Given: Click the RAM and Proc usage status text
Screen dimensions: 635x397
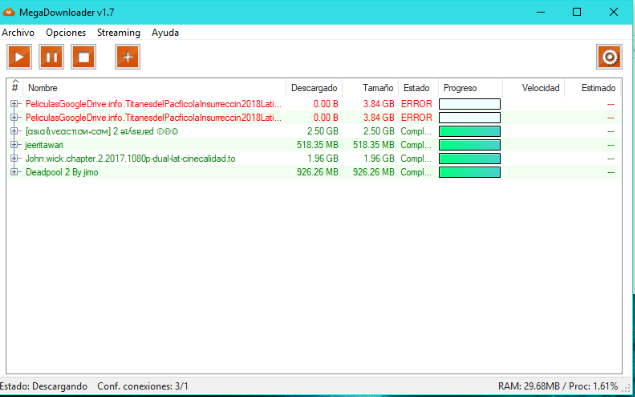Looking at the screenshot, I should (x=558, y=386).
